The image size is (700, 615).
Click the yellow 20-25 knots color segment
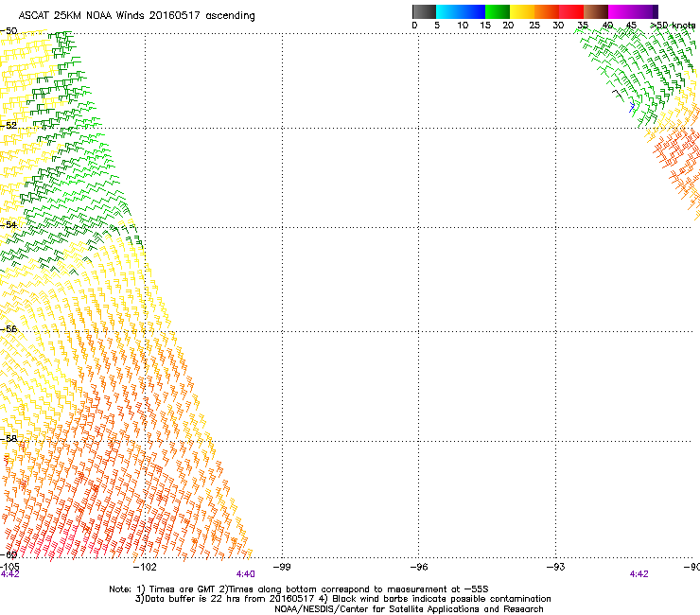pyautogui.click(x=522, y=11)
